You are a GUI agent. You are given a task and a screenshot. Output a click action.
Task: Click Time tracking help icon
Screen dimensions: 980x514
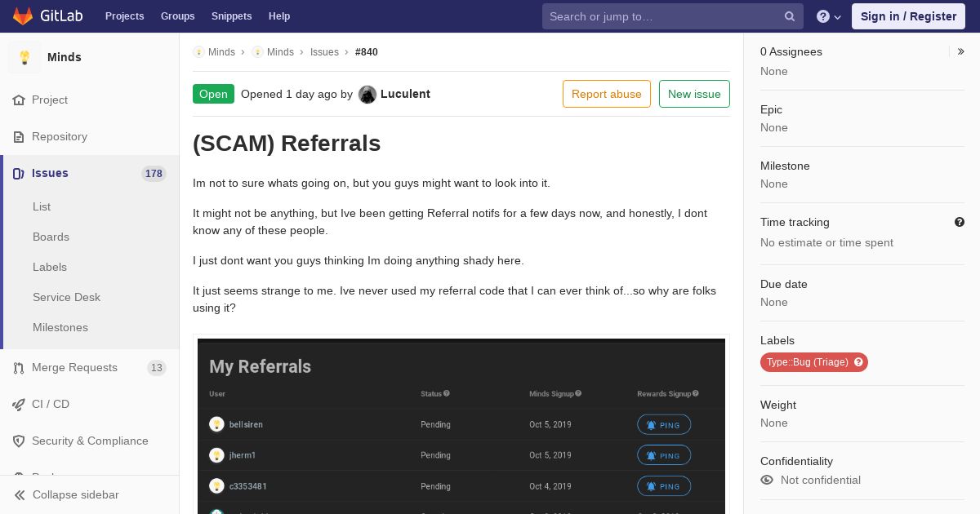point(960,222)
